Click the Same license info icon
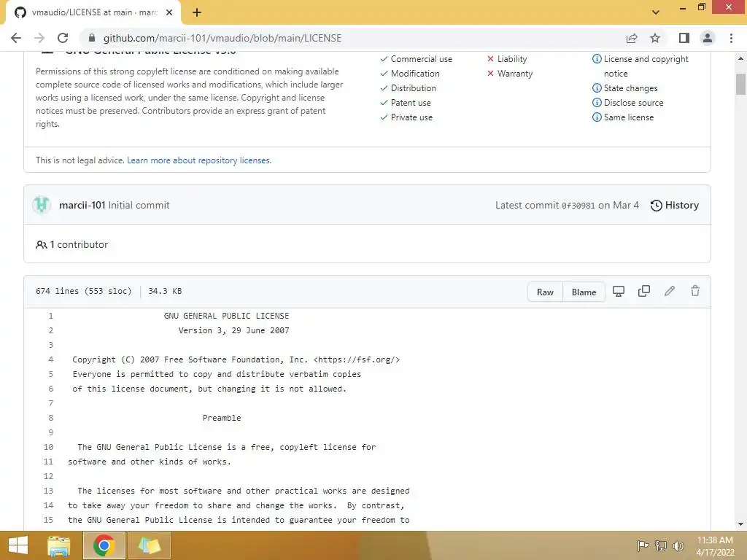Image resolution: width=747 pixels, height=560 pixels. [x=597, y=117]
